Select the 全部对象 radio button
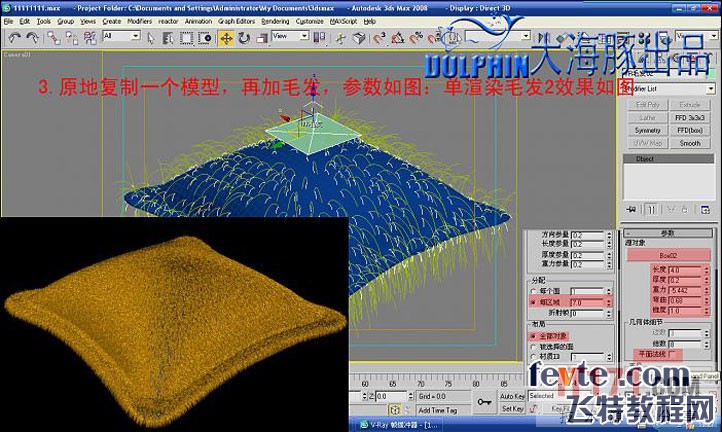722x432 pixels. [534, 336]
